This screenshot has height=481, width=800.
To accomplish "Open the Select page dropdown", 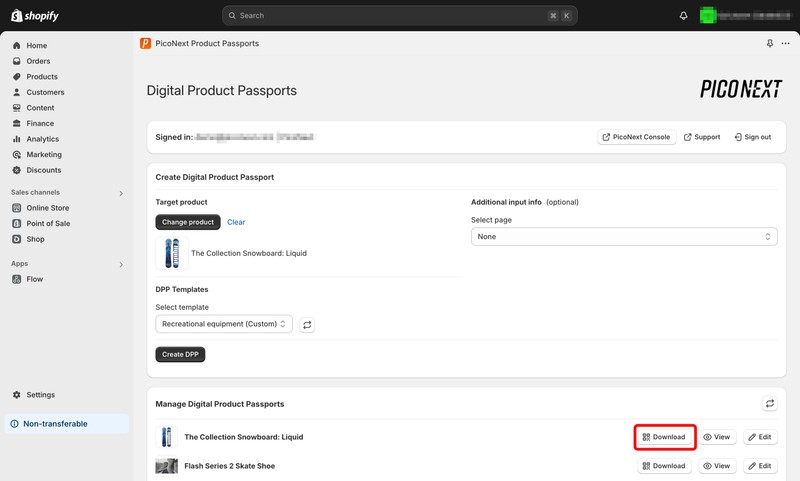I will 624,237.
